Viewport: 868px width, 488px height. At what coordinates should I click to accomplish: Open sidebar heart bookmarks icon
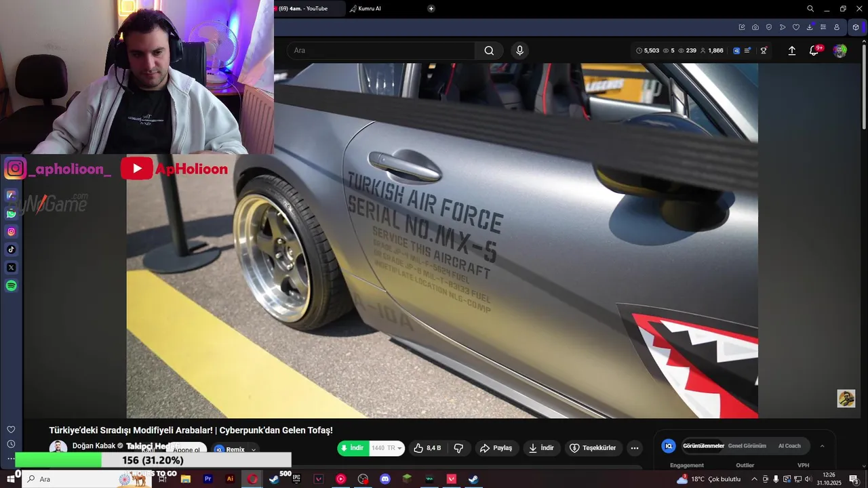pos(11,430)
